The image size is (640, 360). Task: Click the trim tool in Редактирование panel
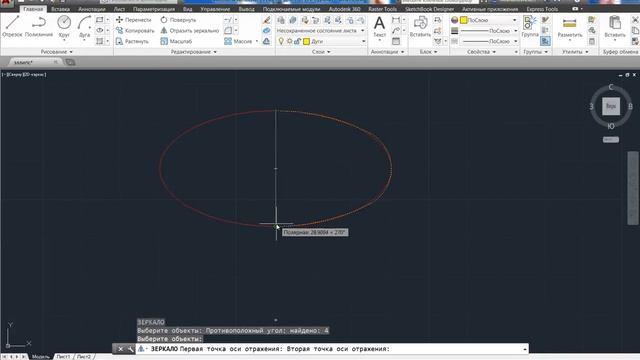coord(228,20)
